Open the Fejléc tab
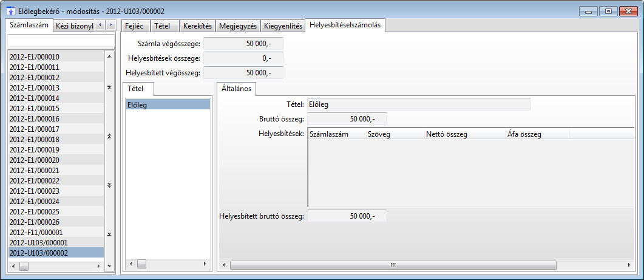 click(x=135, y=26)
